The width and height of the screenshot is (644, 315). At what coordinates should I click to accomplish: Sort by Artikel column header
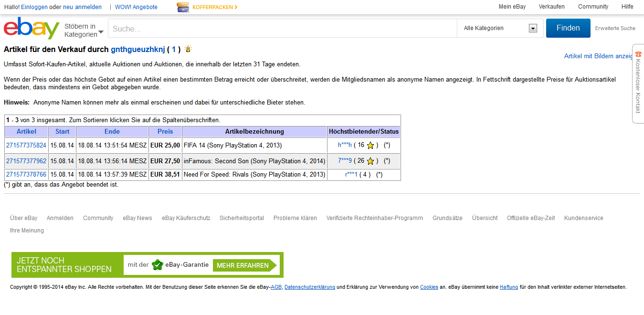[26, 131]
